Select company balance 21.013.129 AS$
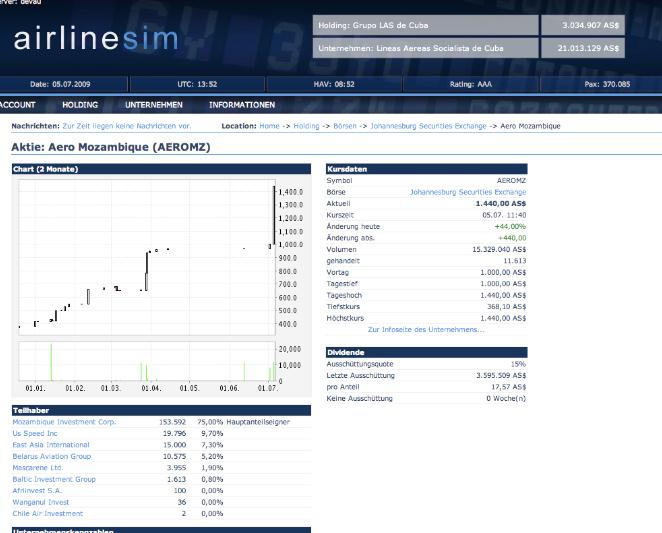Image resolution: width=662 pixels, height=533 pixels. pos(588,48)
